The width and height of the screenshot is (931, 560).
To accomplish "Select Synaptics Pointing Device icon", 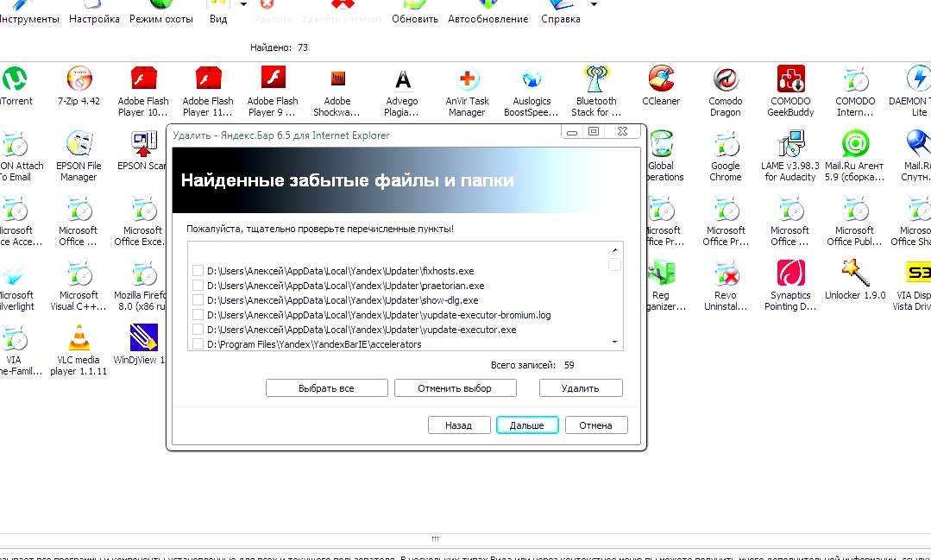I will click(x=791, y=274).
